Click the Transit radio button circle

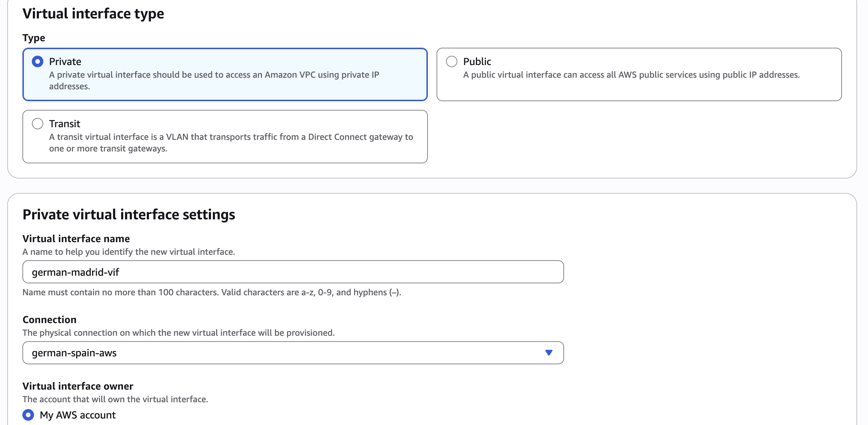(38, 124)
